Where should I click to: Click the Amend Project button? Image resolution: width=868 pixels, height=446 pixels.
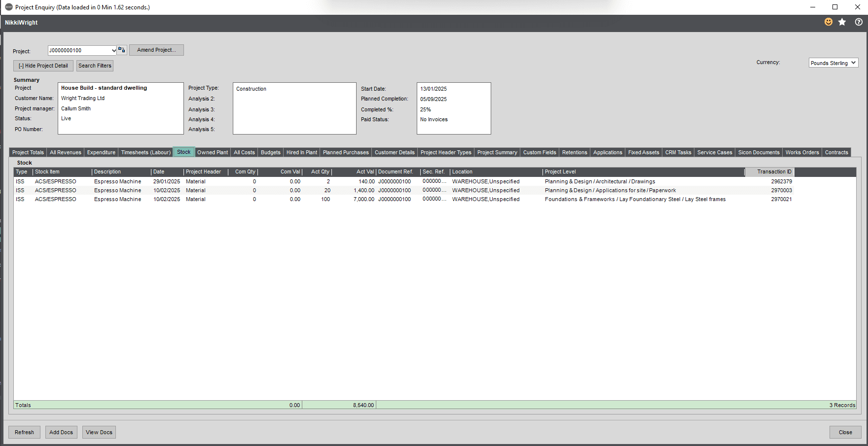point(156,50)
